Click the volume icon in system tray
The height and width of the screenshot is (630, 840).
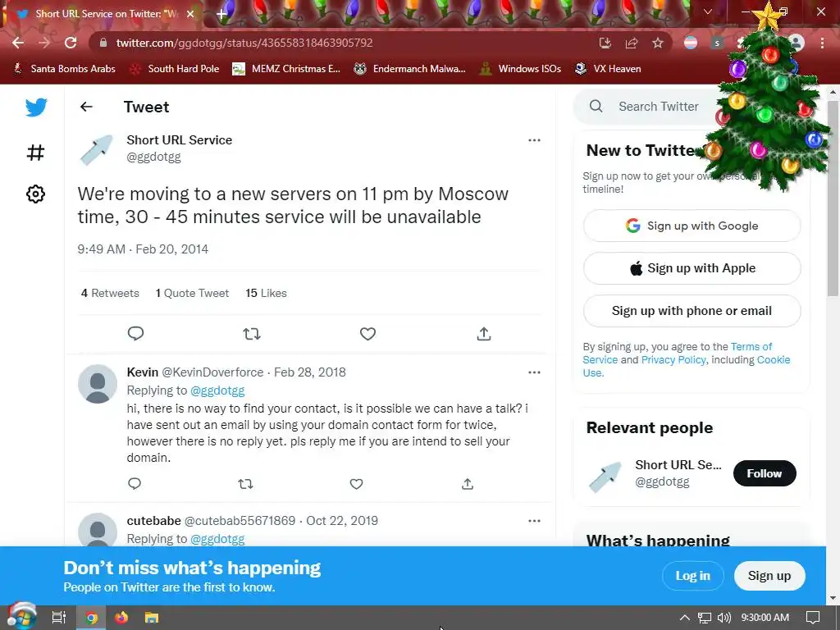724,618
